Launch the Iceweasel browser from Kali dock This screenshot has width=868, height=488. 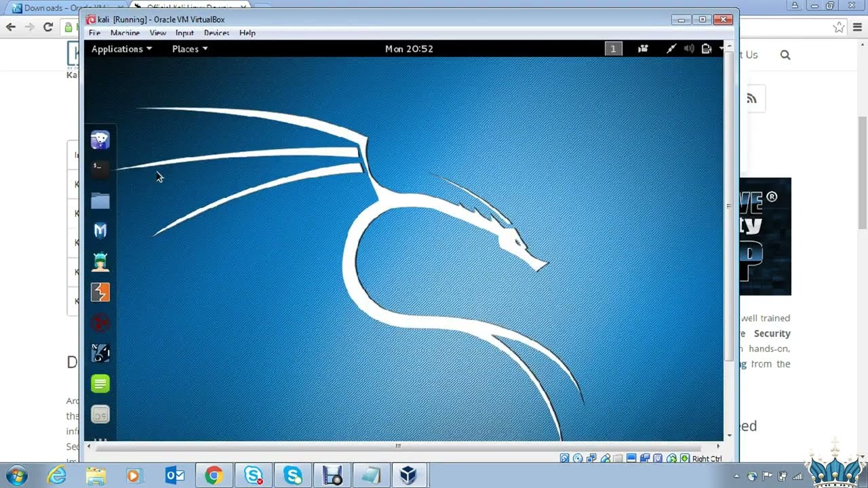[100, 140]
